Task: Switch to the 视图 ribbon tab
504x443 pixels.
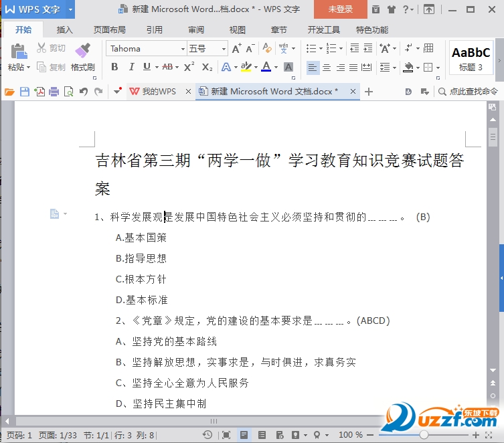Action: (237, 30)
